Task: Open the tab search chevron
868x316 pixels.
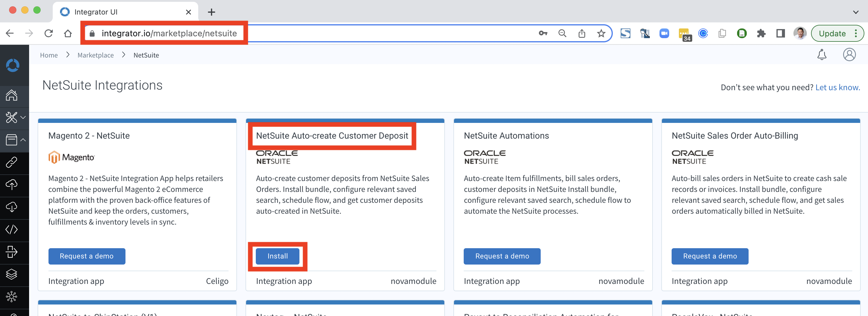Action: [x=856, y=12]
